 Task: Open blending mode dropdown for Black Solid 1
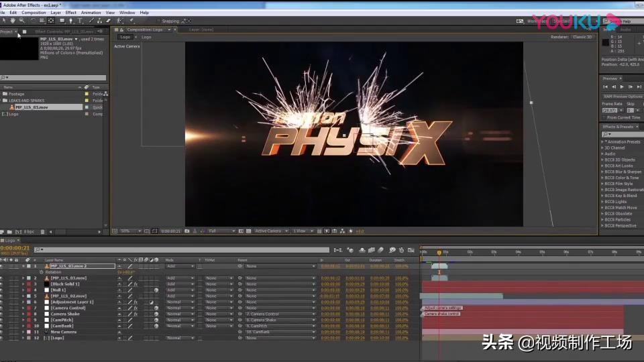tap(180, 284)
